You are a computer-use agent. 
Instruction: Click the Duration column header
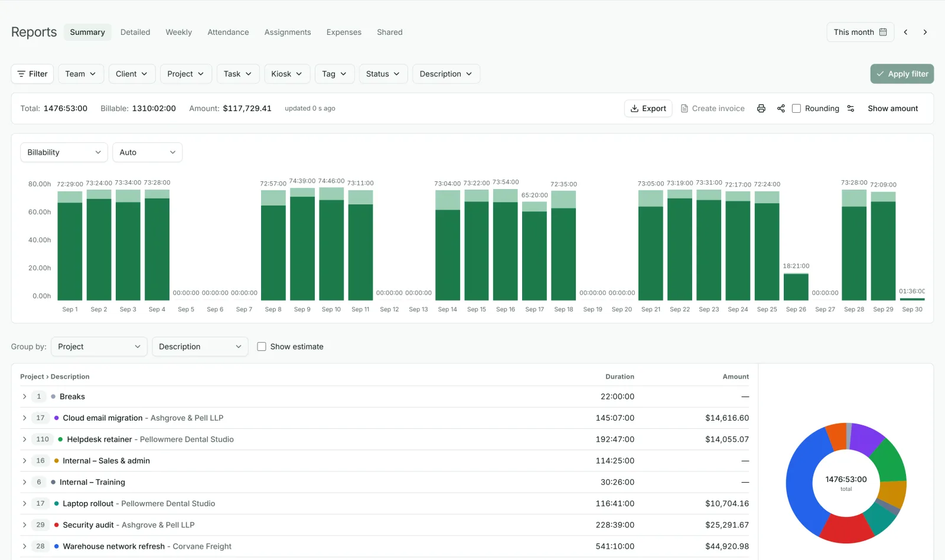click(x=620, y=377)
